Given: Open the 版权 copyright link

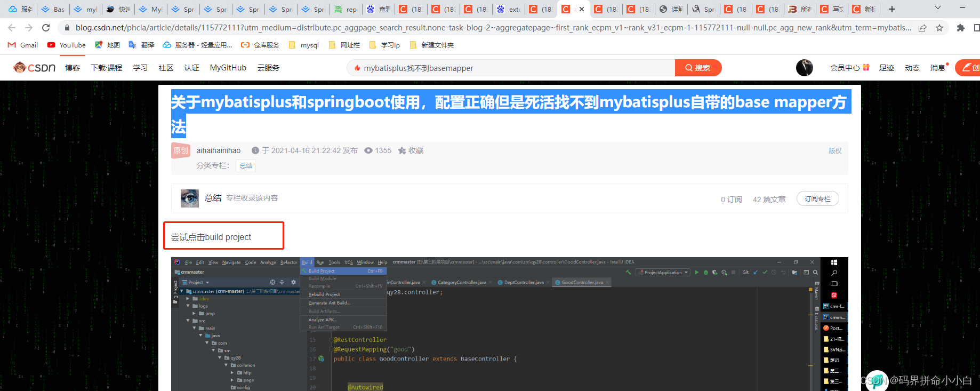Looking at the screenshot, I should click(835, 150).
